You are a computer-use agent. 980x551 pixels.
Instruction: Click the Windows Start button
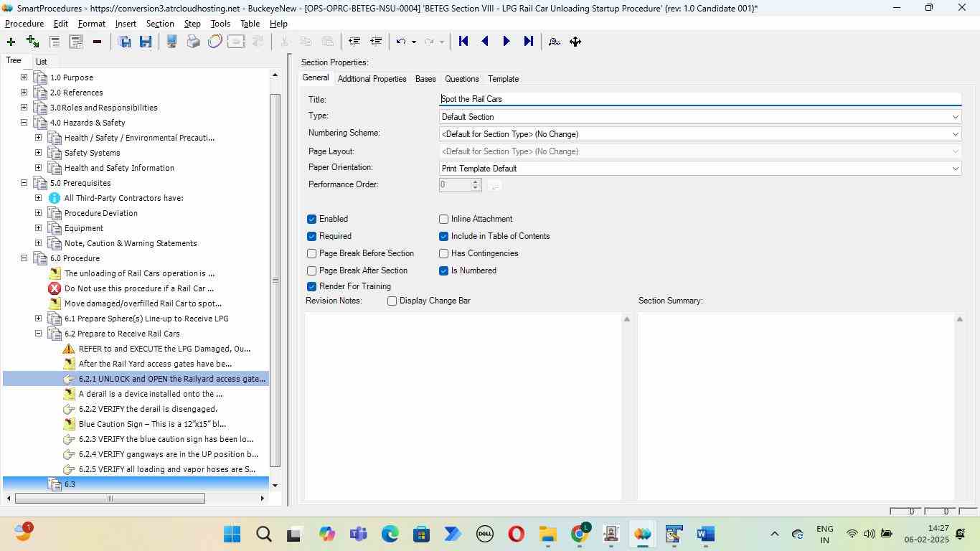(x=232, y=534)
